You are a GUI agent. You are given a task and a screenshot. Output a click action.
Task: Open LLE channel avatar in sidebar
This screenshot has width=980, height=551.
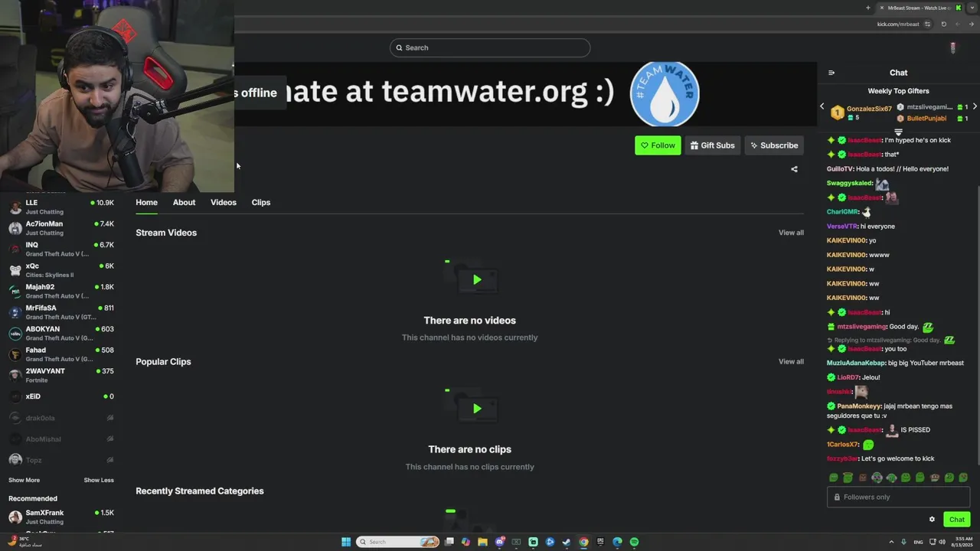pos(15,207)
